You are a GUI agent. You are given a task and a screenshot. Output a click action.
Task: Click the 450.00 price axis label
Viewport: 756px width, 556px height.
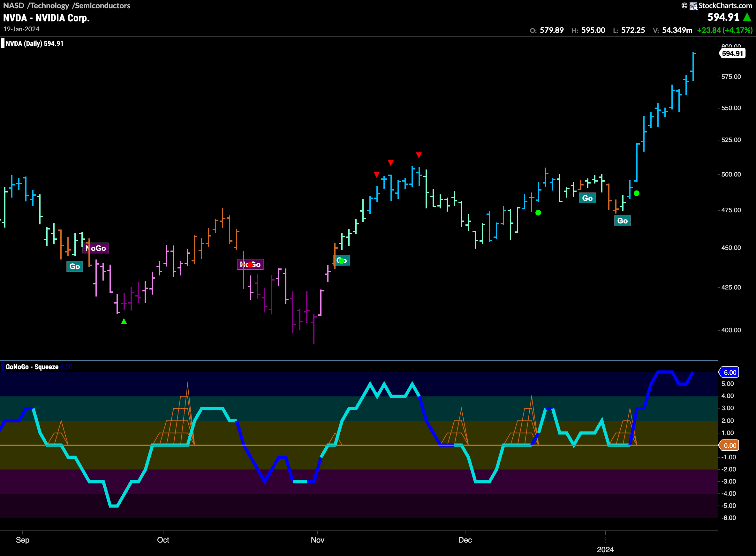[x=731, y=248]
